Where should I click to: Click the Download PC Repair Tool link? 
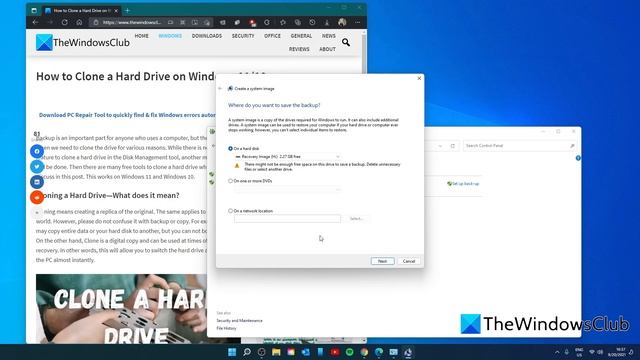point(127,115)
